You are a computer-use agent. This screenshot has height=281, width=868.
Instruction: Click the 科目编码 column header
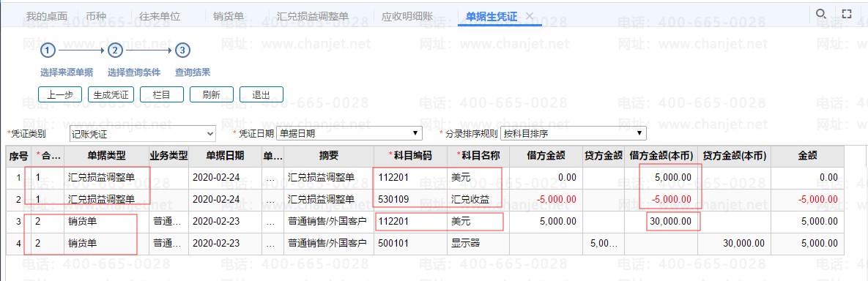(410, 156)
